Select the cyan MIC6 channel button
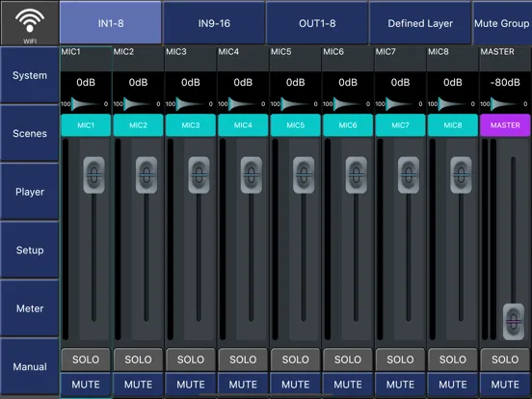The image size is (532, 399). 348,125
